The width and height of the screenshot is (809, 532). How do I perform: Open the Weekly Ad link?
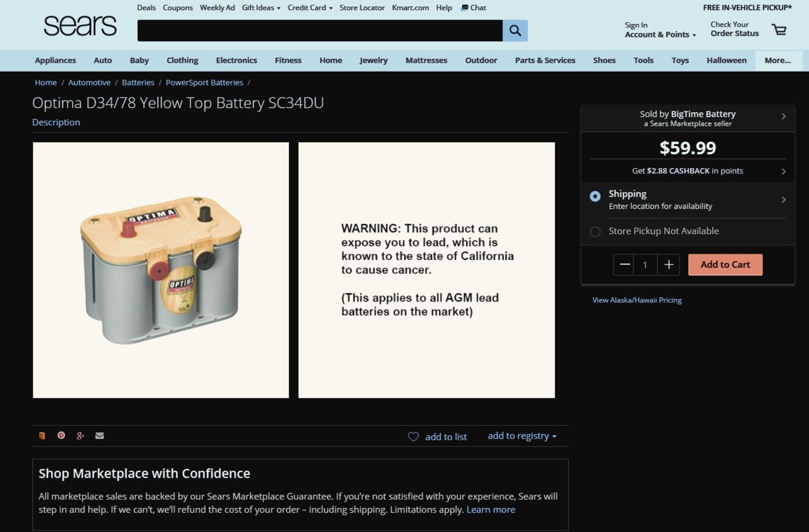(218, 8)
